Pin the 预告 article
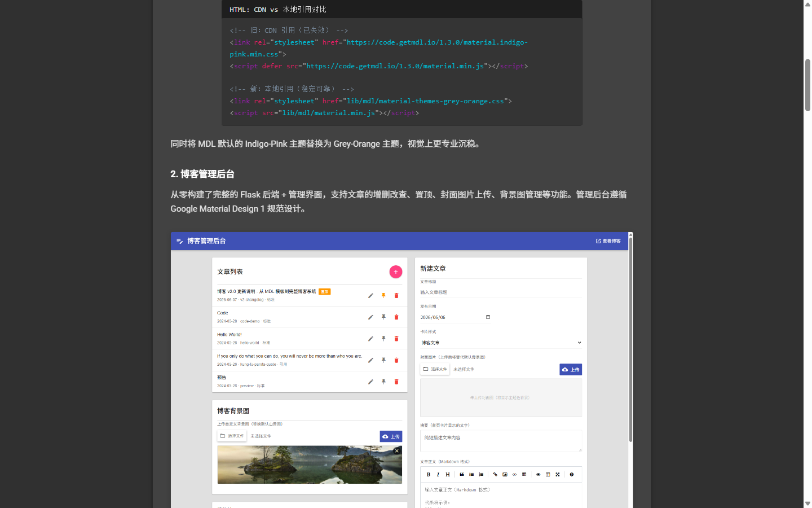Viewport: 812px width, 508px height. (x=383, y=382)
